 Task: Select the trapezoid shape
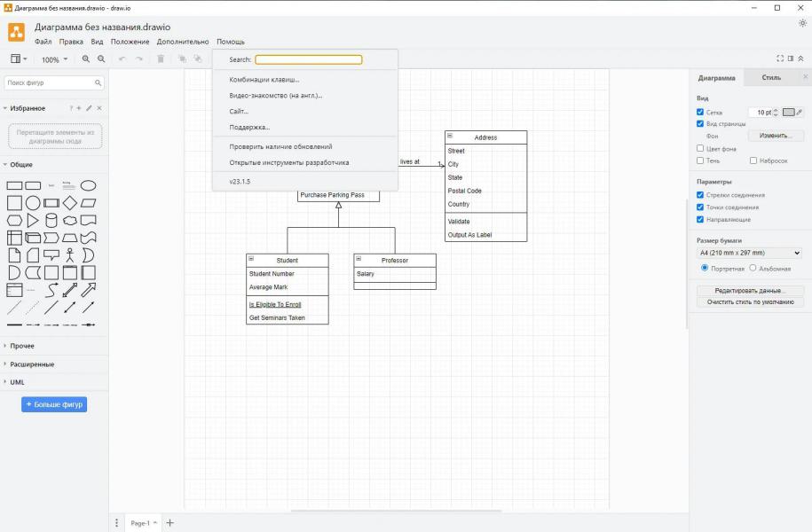69,238
